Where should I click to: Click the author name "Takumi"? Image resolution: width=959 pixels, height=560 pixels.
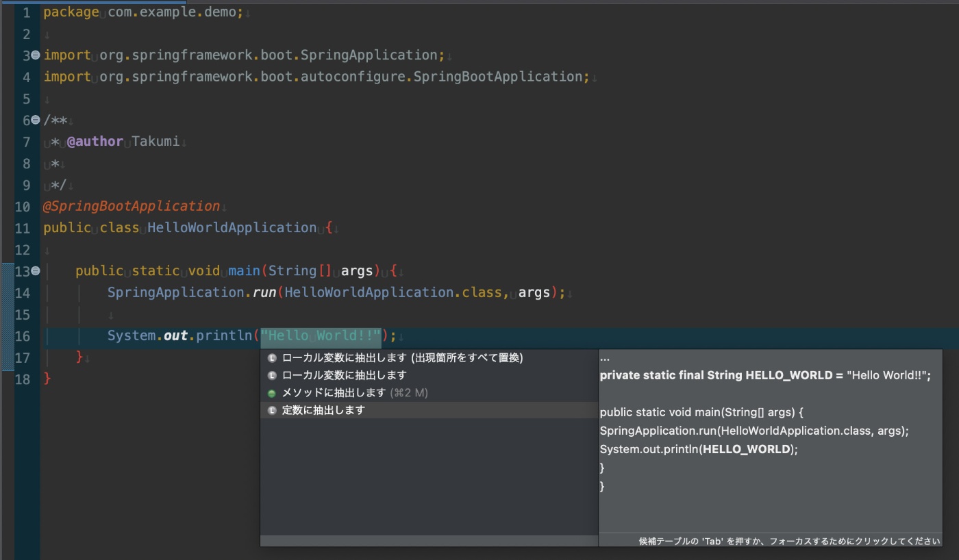(x=155, y=142)
